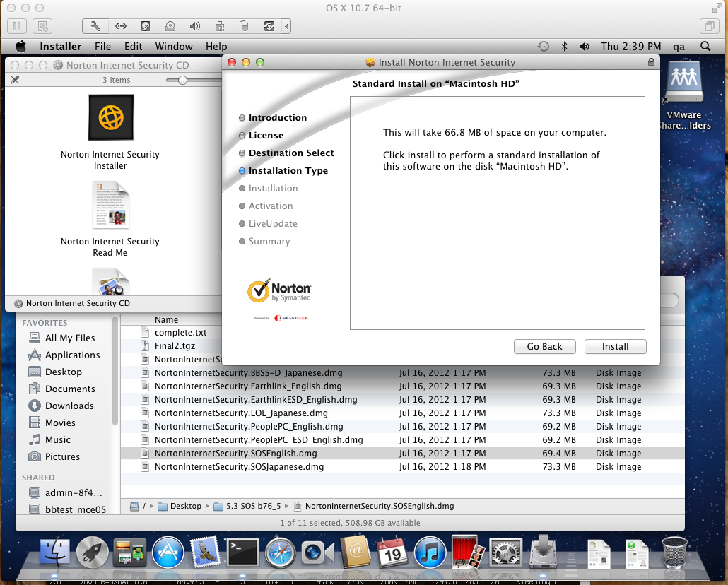Open the File menu
This screenshot has width=728, height=585.
coord(102,47)
